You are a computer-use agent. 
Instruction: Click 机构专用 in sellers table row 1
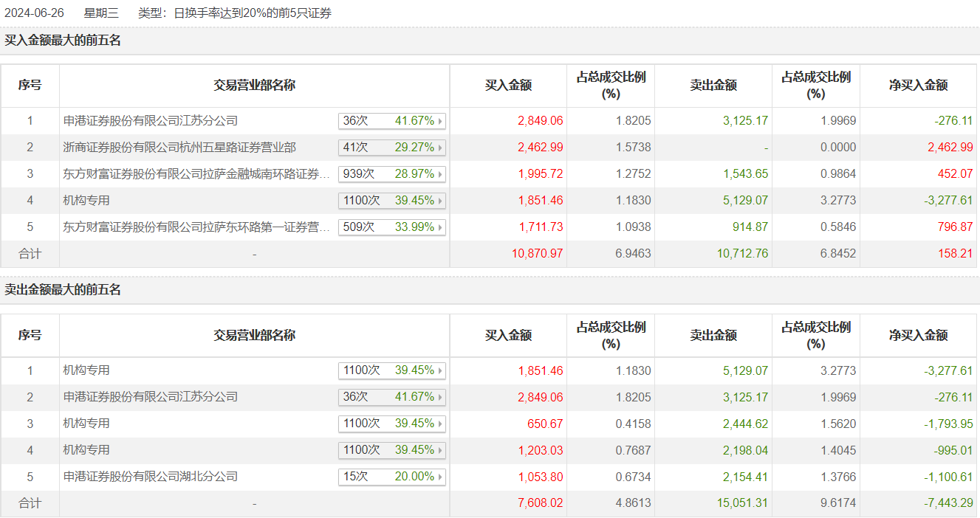[x=86, y=370]
